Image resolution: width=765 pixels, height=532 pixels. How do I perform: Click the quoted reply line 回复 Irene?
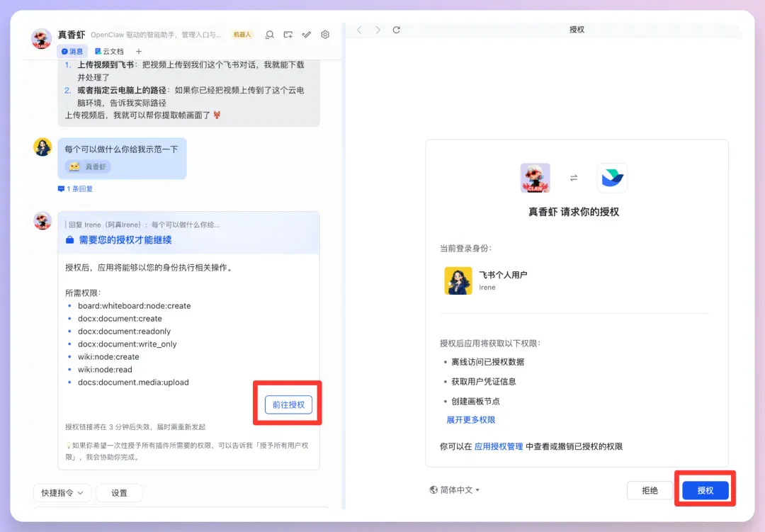[143, 225]
